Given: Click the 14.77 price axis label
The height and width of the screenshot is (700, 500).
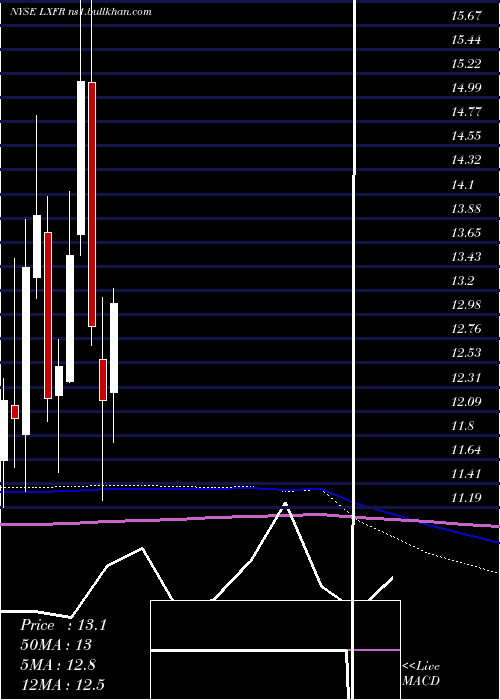Looking at the screenshot, I should pyautogui.click(x=466, y=112).
